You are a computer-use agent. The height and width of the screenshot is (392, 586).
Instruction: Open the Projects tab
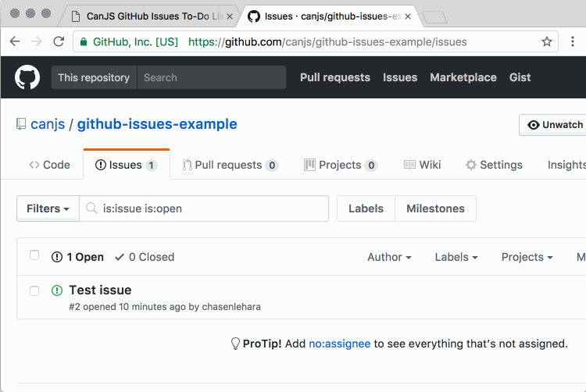[x=341, y=165]
